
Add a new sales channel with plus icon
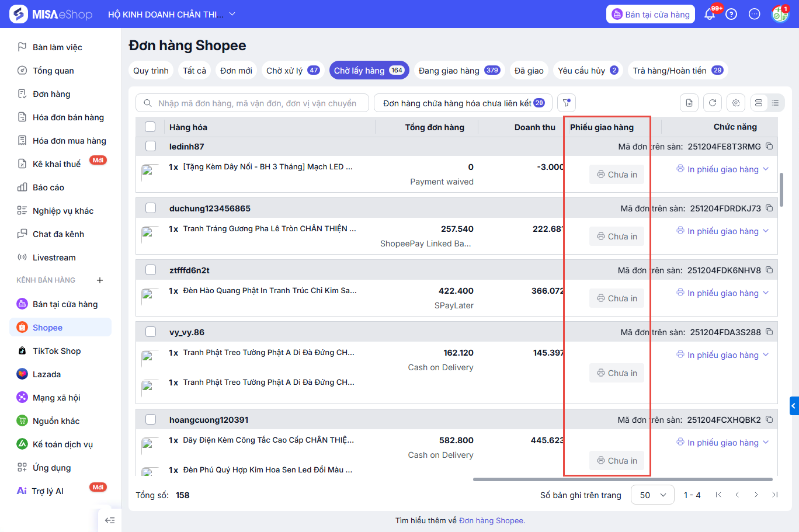tap(100, 280)
